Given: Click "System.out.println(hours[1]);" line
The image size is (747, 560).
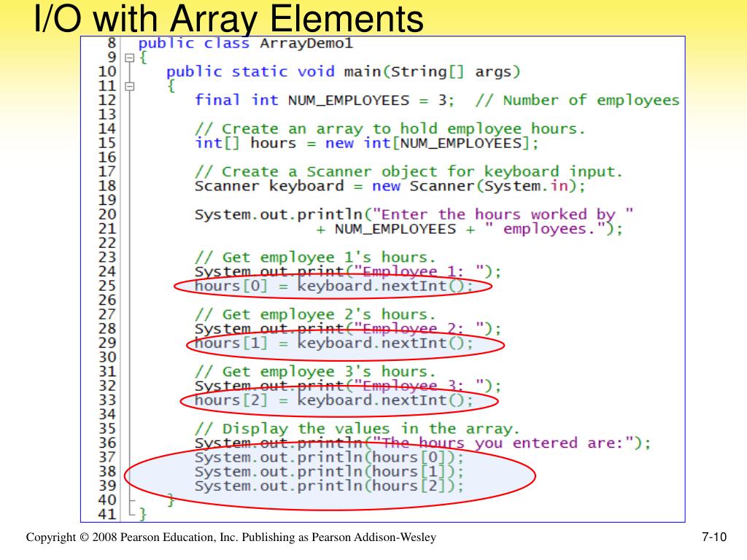Looking at the screenshot, I should 329,472.
